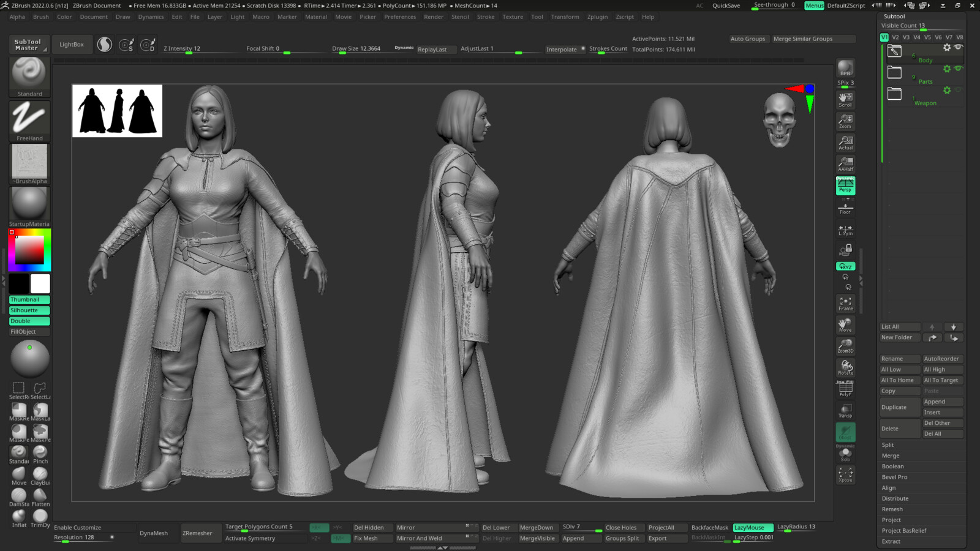Choose the DamStandard brush
This screenshot has height=551, width=980.
19,498
